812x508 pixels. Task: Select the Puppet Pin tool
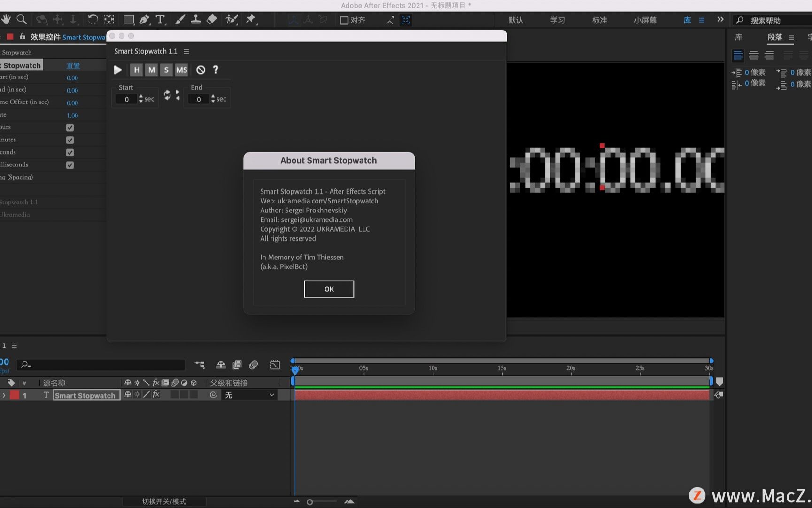[x=251, y=19]
